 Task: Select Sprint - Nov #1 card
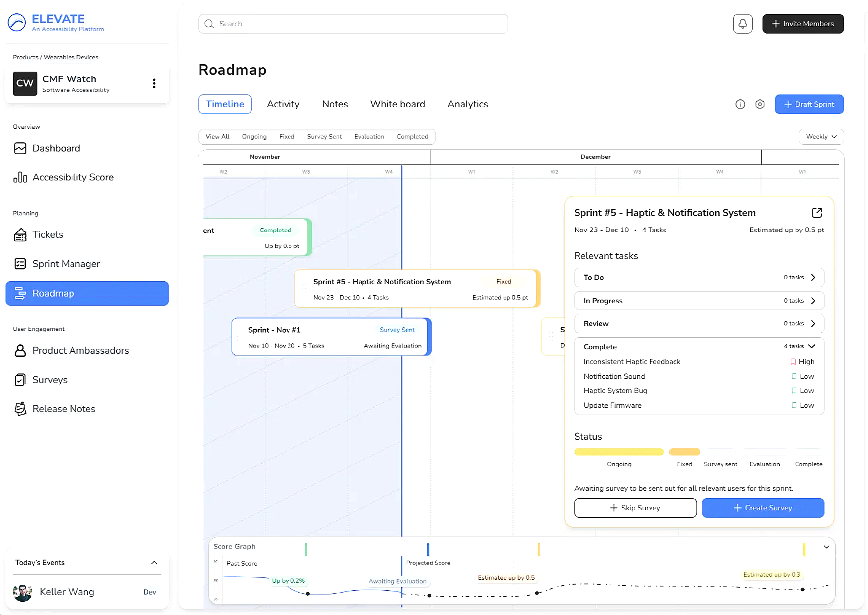[x=331, y=337]
